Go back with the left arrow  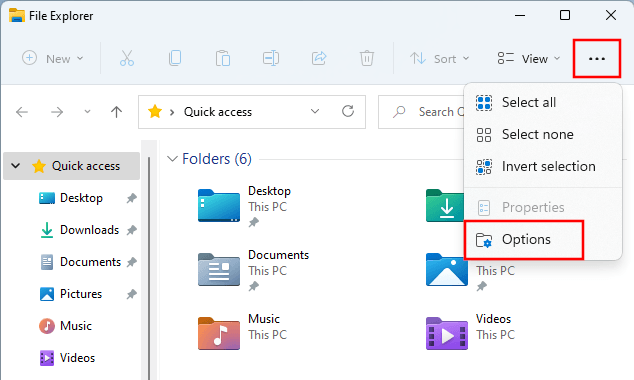coord(22,112)
